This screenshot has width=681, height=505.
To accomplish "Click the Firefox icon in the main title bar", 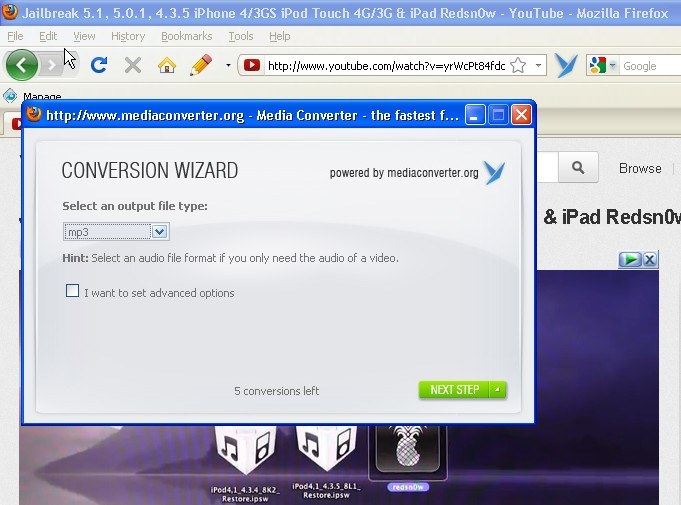I will click(x=10, y=12).
